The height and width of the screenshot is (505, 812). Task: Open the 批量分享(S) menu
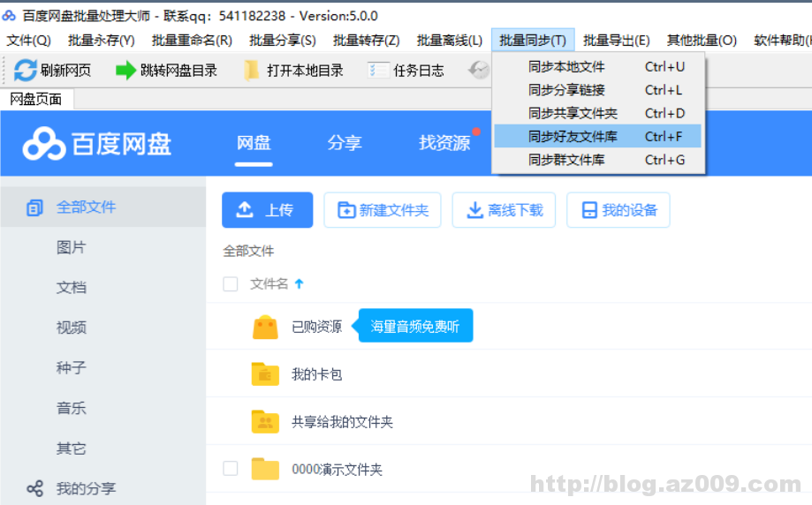pyautogui.click(x=282, y=40)
